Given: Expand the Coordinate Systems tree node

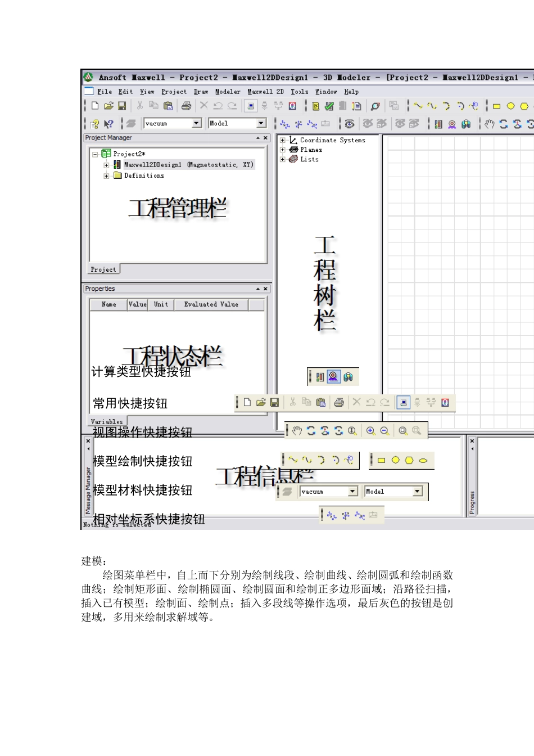Looking at the screenshot, I should pos(283,140).
